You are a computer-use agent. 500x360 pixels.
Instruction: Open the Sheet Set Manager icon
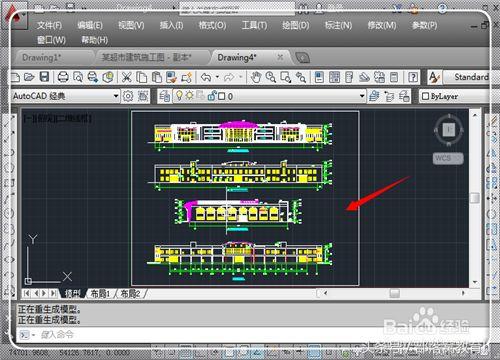[364, 77]
